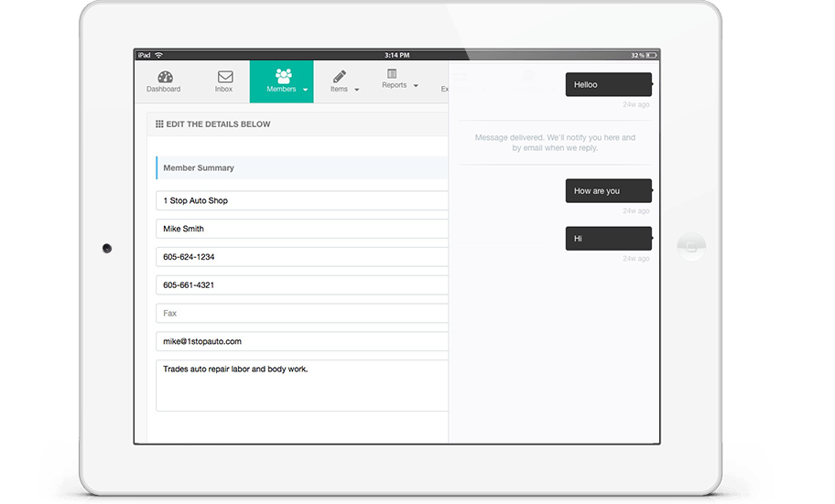Viewport: 835px width, 504px height.
Task: Open the Dashboard gauge icon
Action: pos(165,77)
